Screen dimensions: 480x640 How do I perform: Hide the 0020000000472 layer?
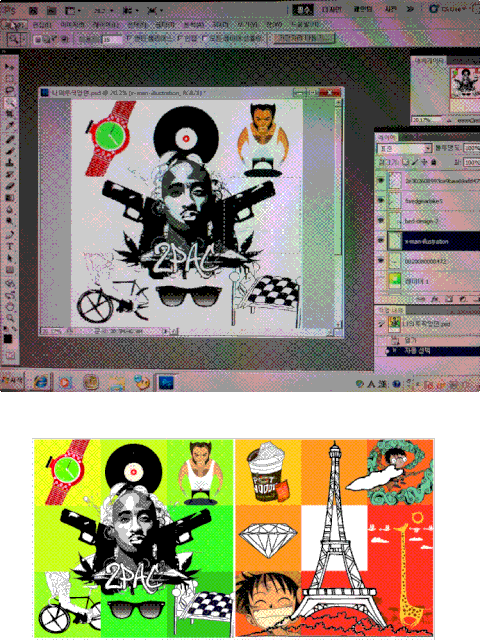point(381,261)
